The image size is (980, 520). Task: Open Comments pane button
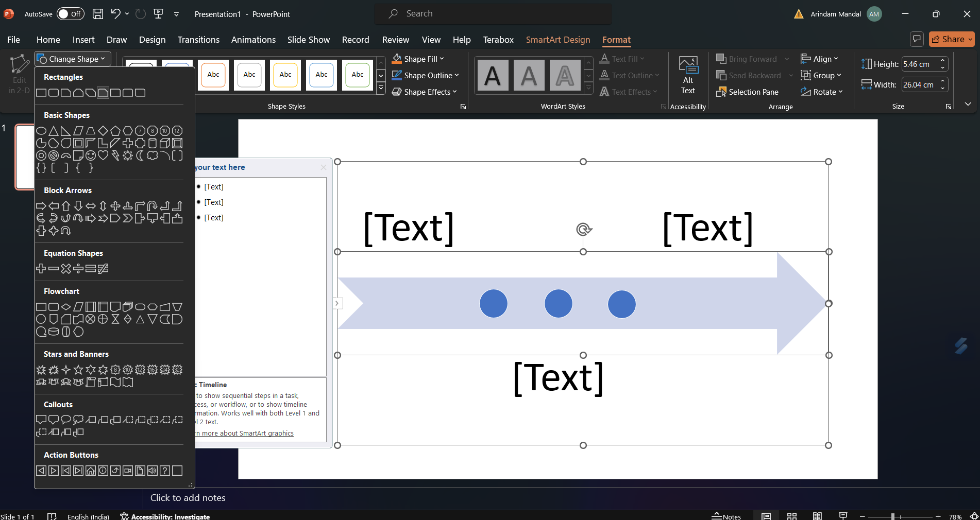click(917, 39)
